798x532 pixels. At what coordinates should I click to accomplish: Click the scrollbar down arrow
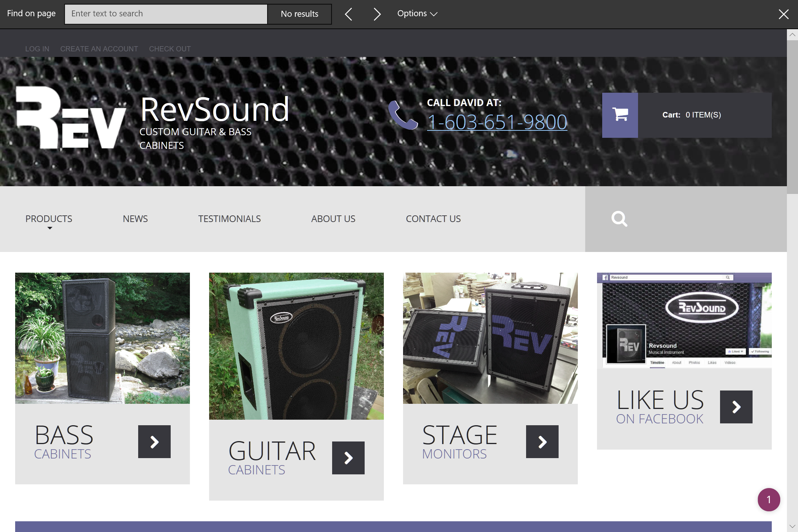tap(792, 526)
